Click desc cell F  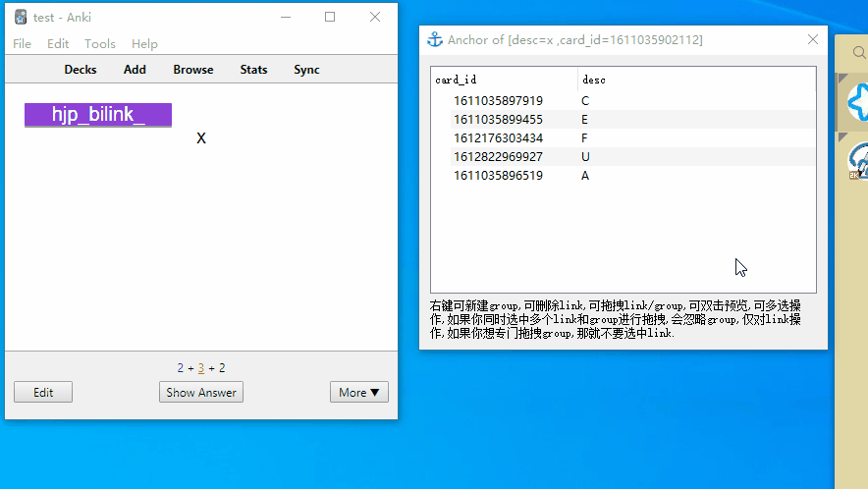point(584,138)
